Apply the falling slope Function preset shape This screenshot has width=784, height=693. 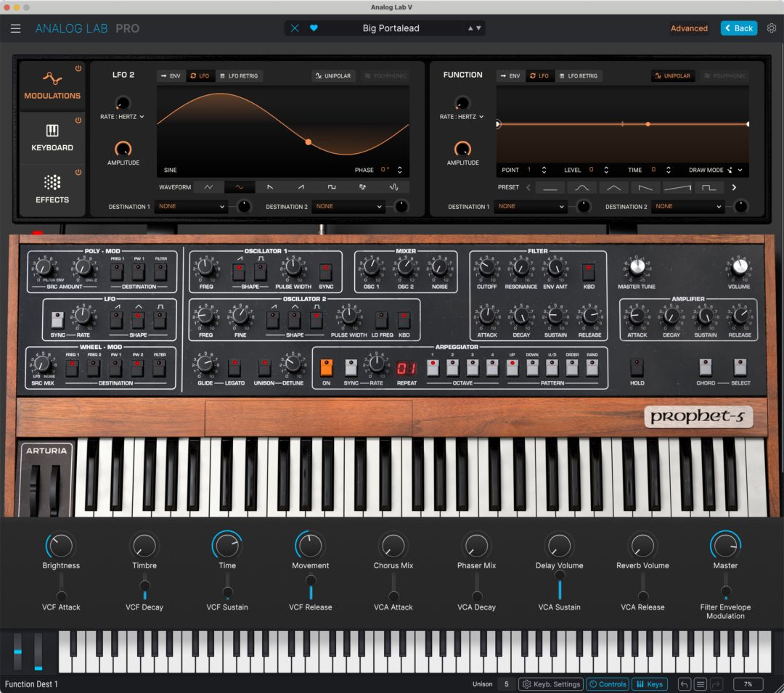tap(645, 188)
